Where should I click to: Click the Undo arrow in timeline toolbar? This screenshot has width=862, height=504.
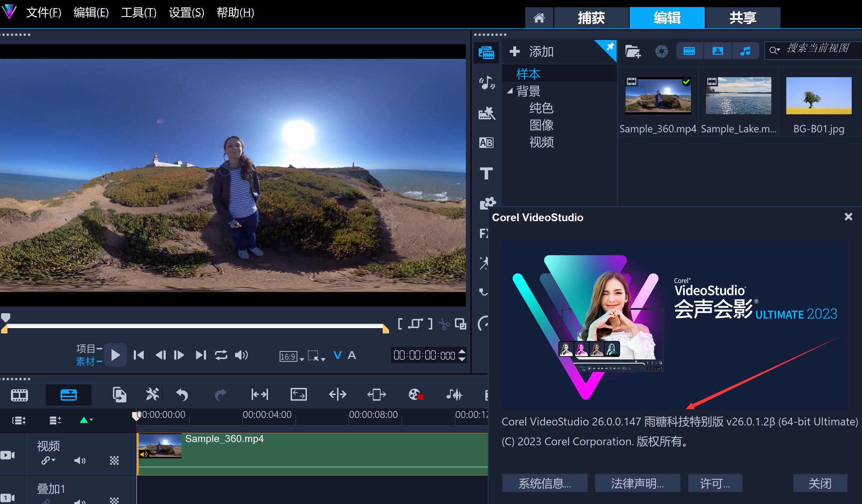(182, 394)
